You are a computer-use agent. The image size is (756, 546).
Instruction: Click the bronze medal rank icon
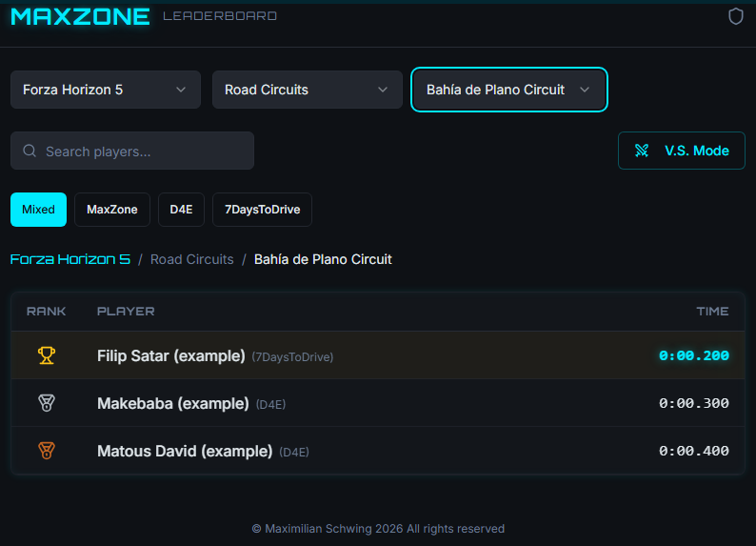(47, 451)
